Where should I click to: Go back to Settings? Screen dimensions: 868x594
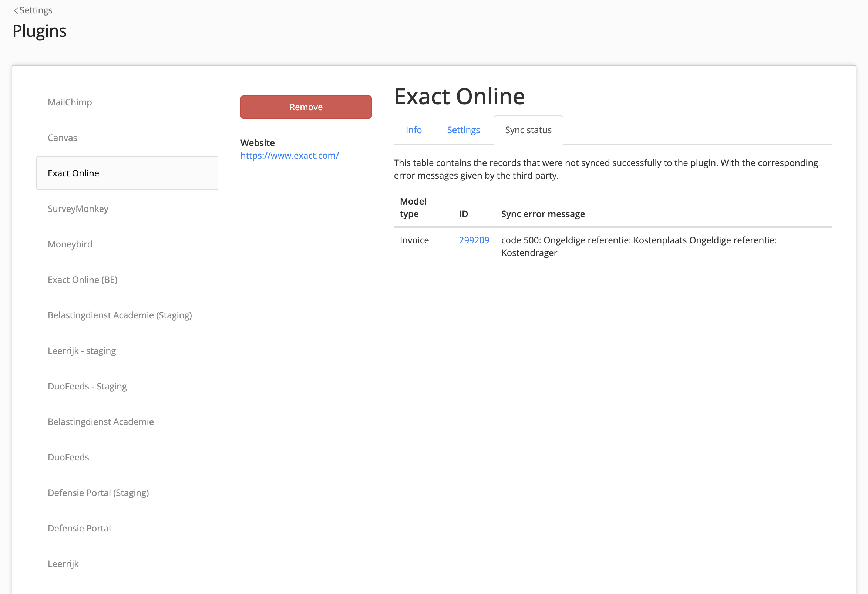pyautogui.click(x=33, y=10)
